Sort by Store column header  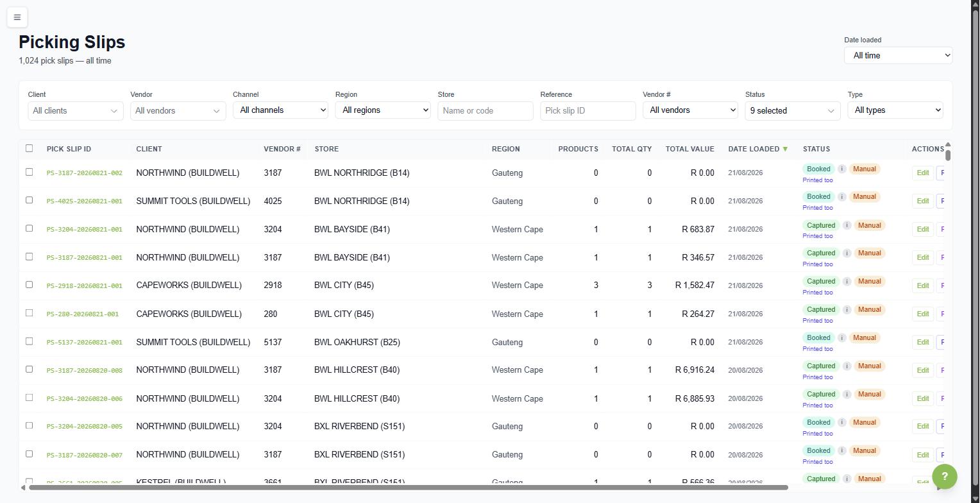[x=326, y=149]
